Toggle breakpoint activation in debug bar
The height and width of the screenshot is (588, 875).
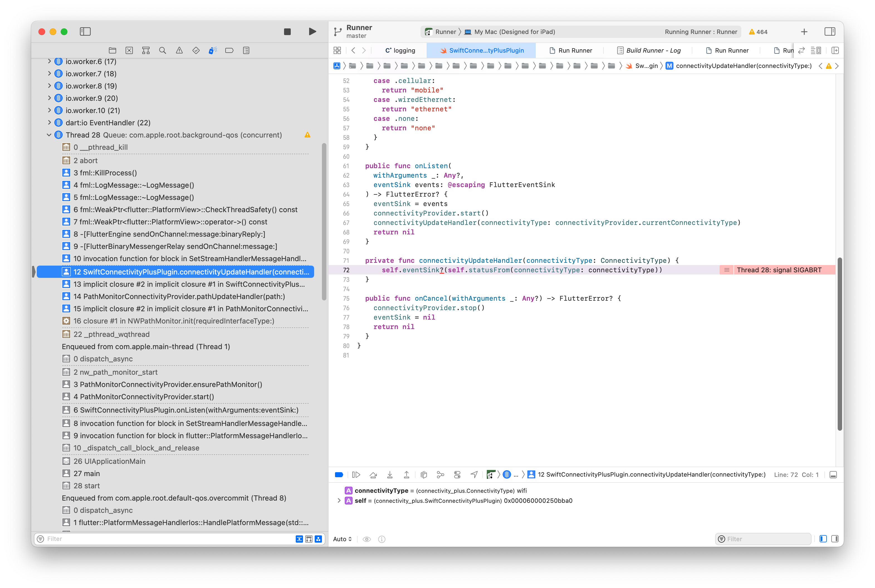pyautogui.click(x=339, y=474)
